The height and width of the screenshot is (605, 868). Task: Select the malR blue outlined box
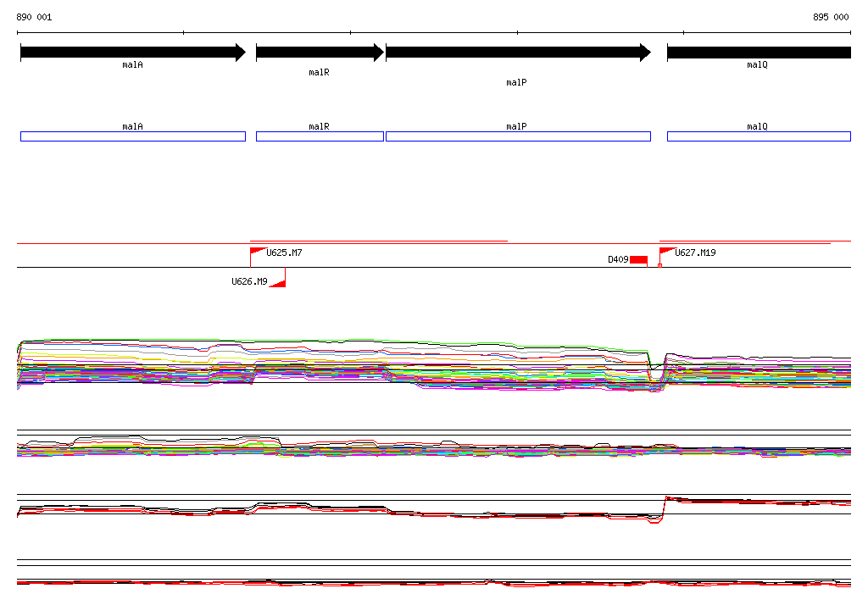320,136
